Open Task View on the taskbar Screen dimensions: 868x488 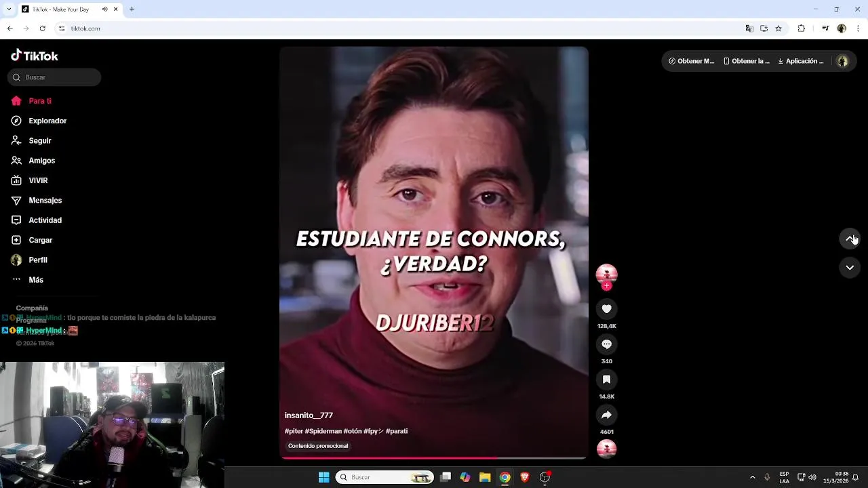click(x=446, y=477)
